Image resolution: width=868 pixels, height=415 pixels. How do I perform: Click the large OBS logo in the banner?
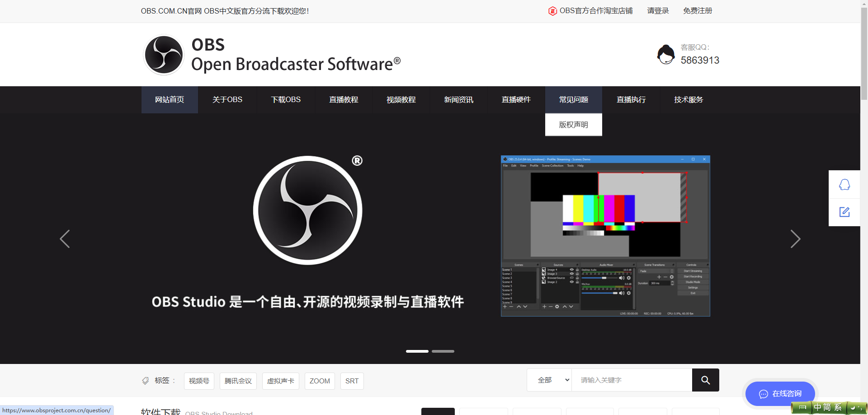308,210
